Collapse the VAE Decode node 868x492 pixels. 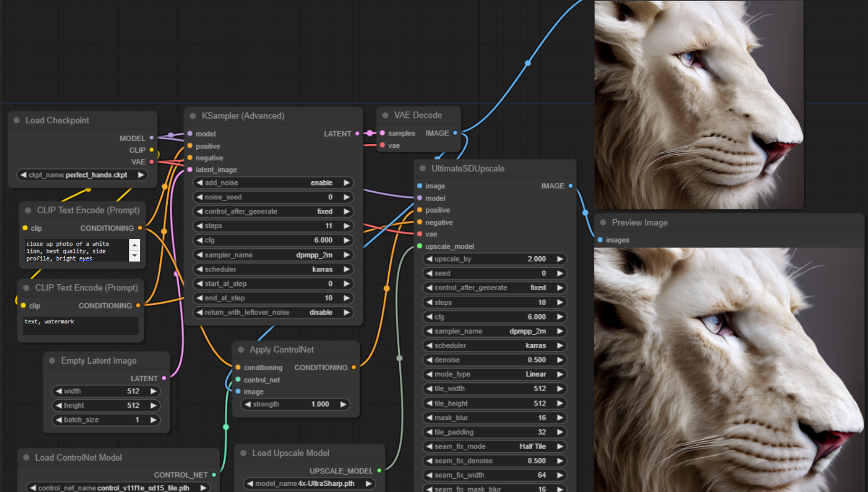[x=385, y=115]
